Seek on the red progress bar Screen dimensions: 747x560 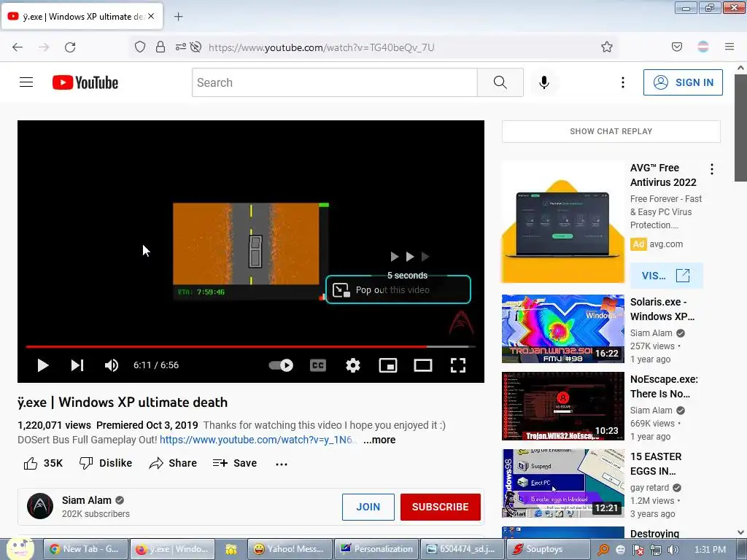[x=251, y=346]
